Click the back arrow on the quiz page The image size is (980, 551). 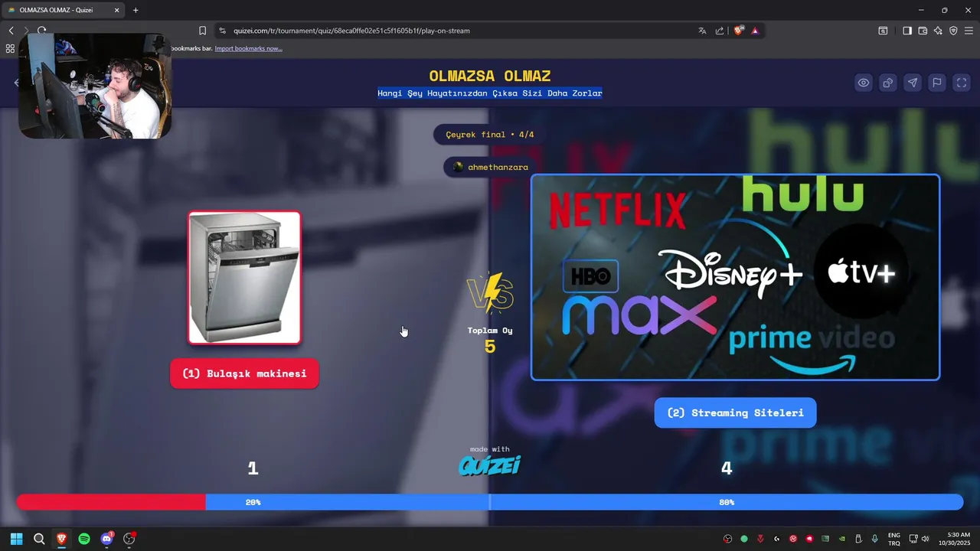click(x=16, y=83)
